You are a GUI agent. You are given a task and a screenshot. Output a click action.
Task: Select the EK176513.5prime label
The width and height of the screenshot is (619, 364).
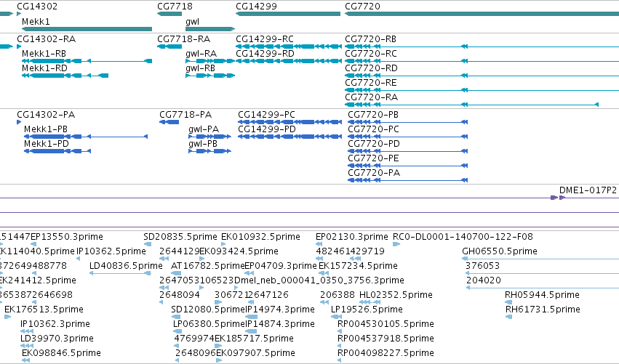[x=44, y=310]
